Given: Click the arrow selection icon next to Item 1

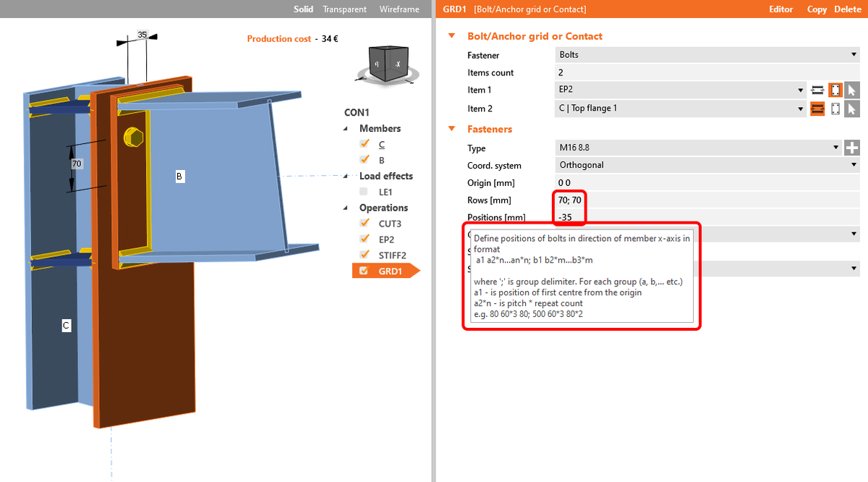Looking at the screenshot, I should tap(852, 90).
